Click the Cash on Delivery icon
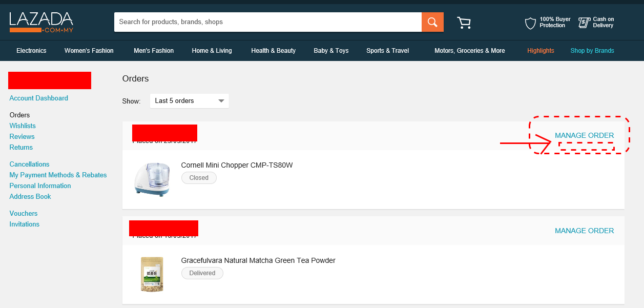Image resolution: width=644 pixels, height=308 pixels. (584, 22)
